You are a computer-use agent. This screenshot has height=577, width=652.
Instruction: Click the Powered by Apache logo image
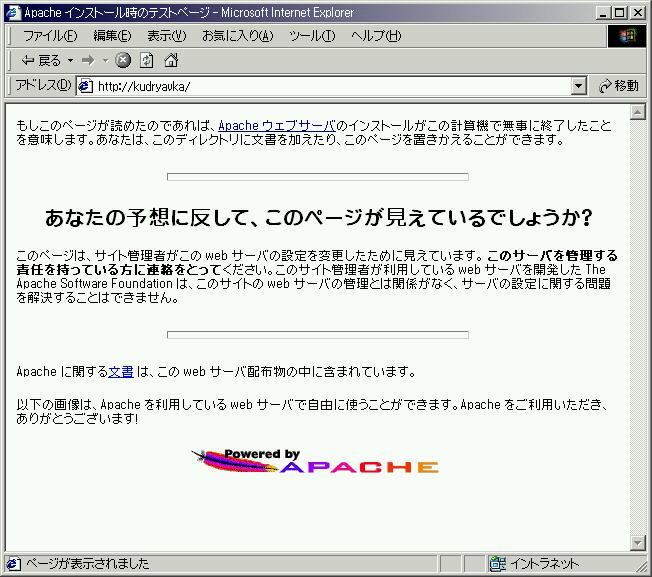point(315,461)
